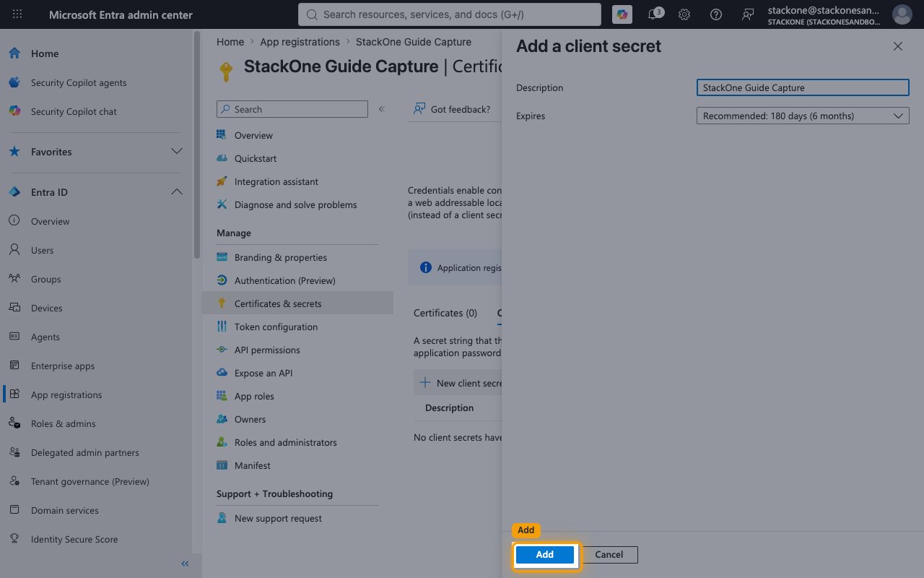Collapse the Entra ID section
The image size is (924, 578).
pyautogui.click(x=176, y=192)
